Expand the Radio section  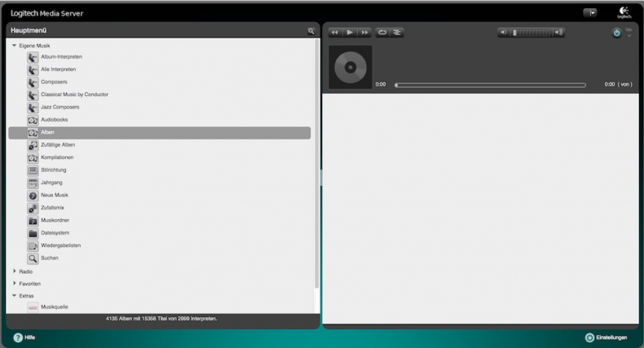(15, 271)
